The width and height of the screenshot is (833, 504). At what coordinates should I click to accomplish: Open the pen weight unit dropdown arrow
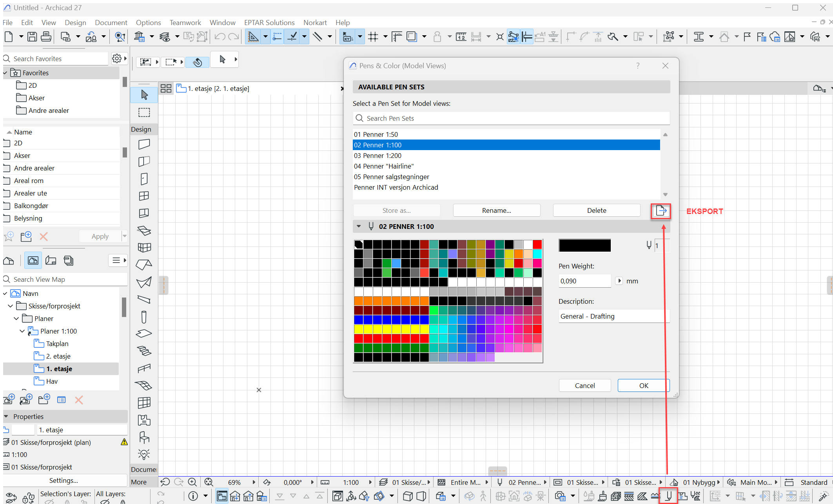point(619,281)
